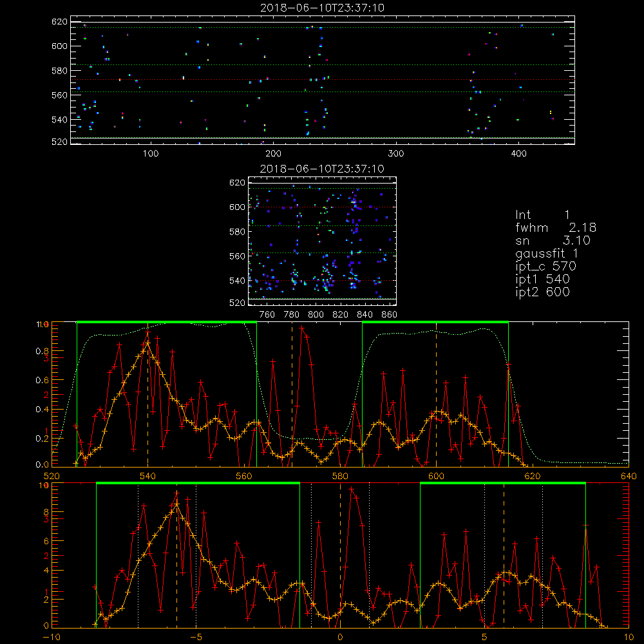Click the orange dashed marker at 600
The image size is (644, 644).
point(436,395)
